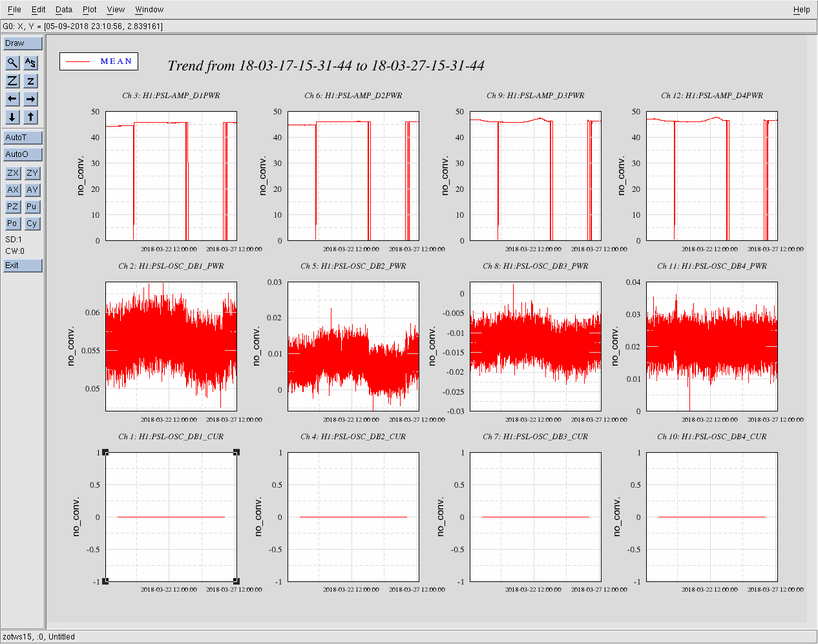818x644 pixels.
Task: Click the 'Ch 3: H1:PSL-AMP_D1PWR' title
Action: point(171,96)
